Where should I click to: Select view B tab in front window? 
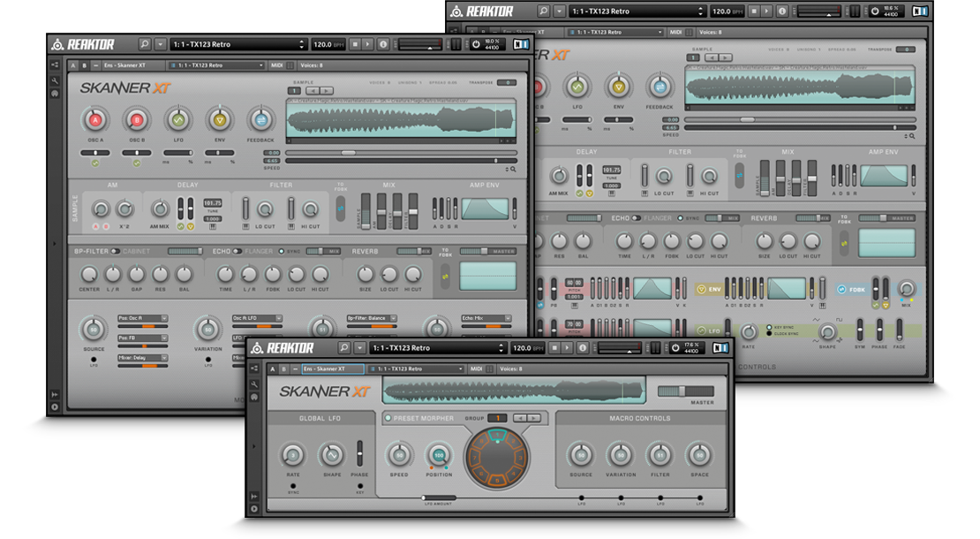[x=283, y=369]
